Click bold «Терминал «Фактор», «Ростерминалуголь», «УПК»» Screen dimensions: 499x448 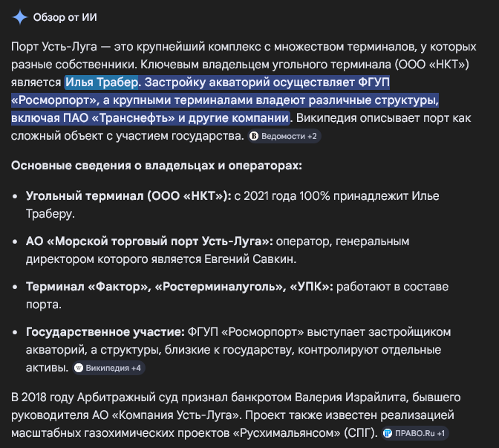[179, 286]
